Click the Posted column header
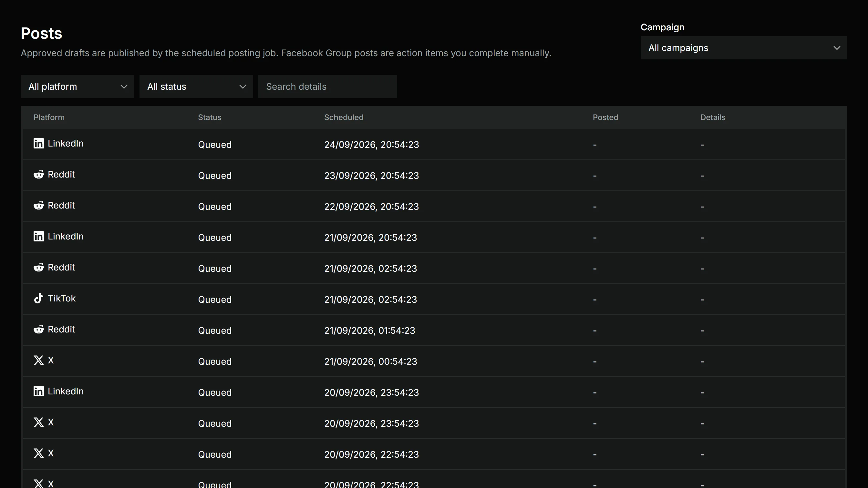 (605, 117)
